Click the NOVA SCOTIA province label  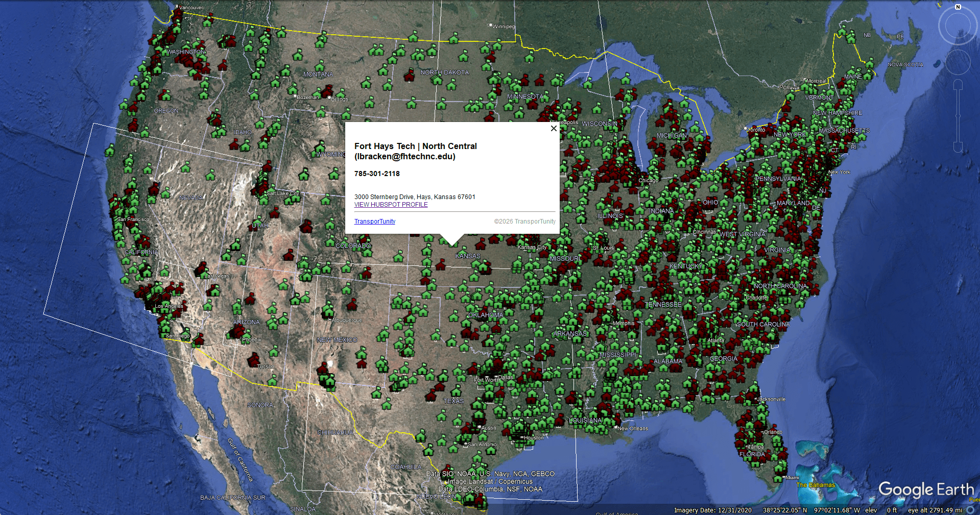(x=905, y=65)
